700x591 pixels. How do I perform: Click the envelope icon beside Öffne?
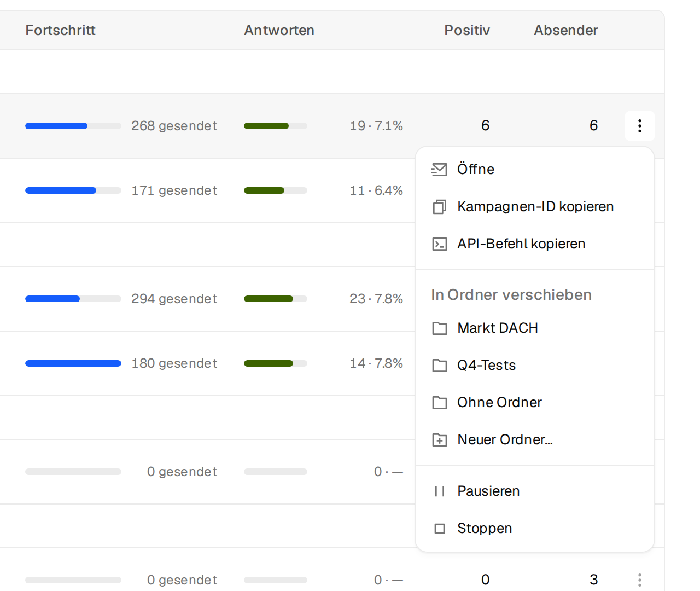(439, 170)
